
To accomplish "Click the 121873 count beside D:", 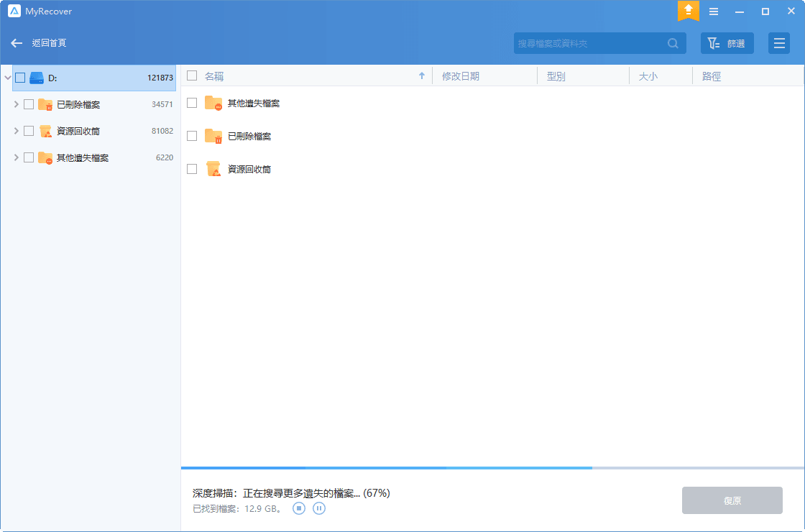I will pos(160,78).
